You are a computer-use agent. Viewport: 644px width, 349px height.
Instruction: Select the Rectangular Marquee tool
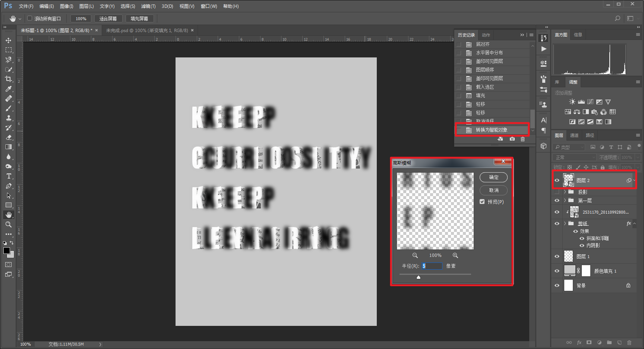click(9, 50)
